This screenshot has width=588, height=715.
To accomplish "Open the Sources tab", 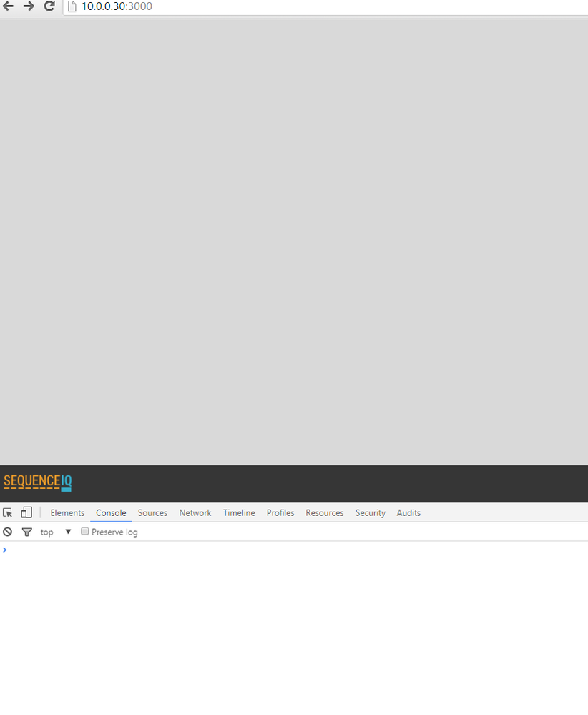I will point(152,512).
